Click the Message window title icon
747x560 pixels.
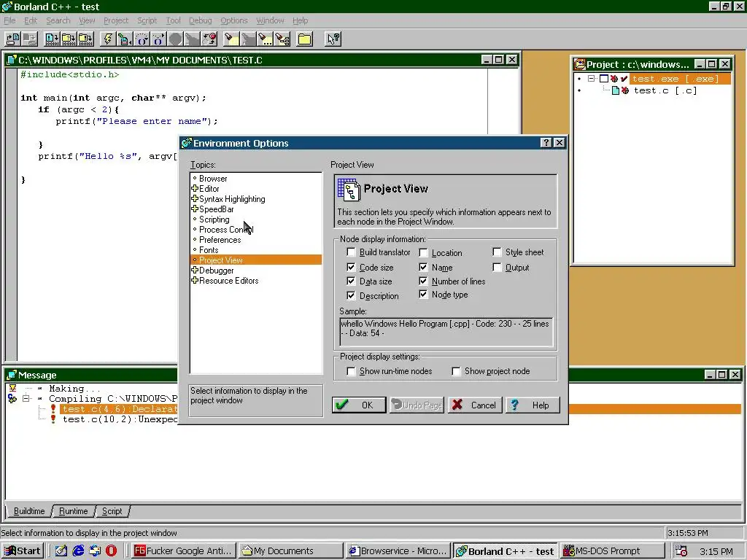pyautogui.click(x=12, y=375)
